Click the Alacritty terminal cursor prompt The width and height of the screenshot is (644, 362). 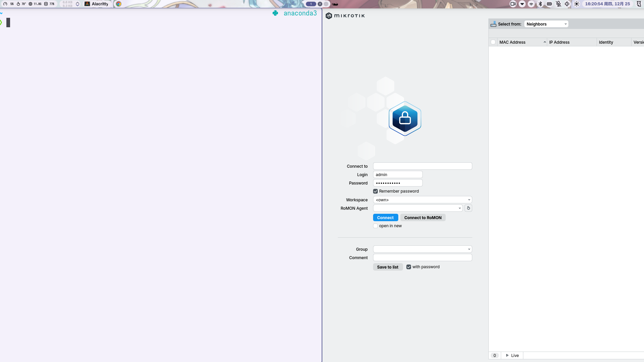point(8,23)
